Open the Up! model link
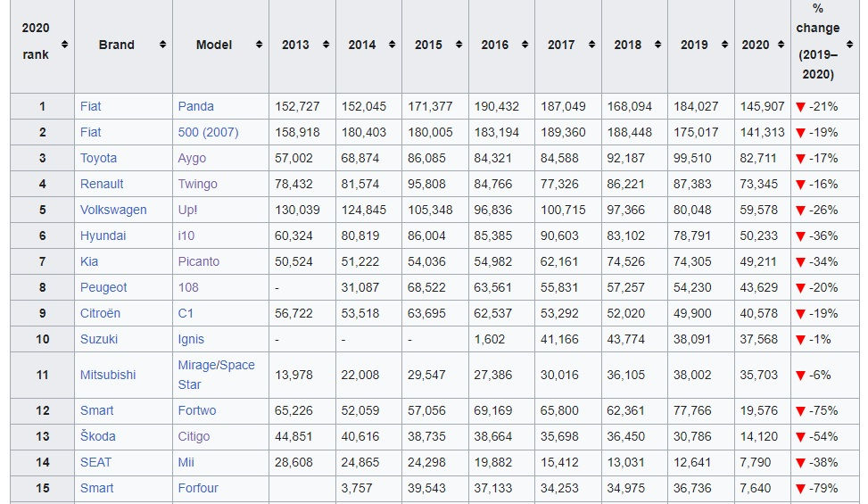868x504 pixels. pos(187,211)
